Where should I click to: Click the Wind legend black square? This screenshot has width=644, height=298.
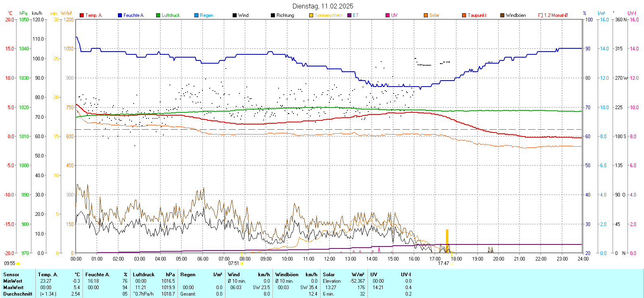point(235,15)
